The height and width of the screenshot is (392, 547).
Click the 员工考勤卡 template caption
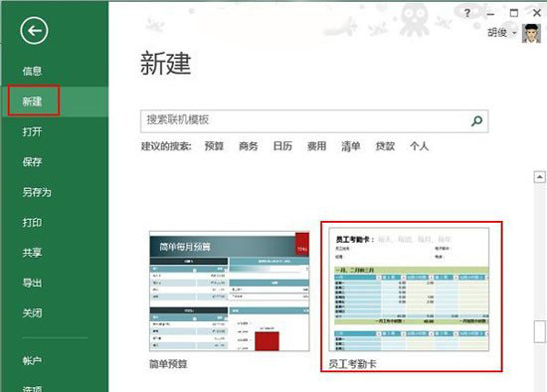point(353,364)
